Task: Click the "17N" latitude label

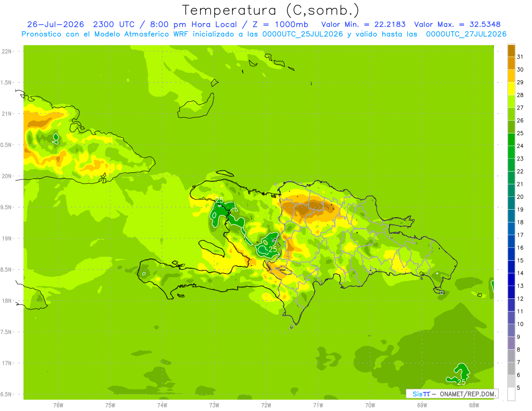Action: 7,363
